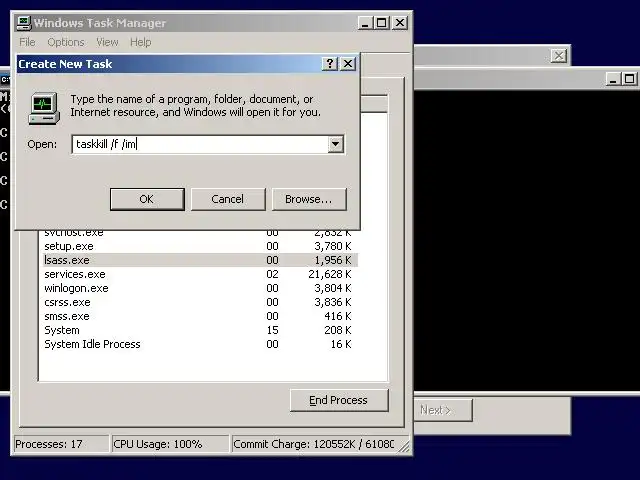Click the question mark help button
Image resolution: width=640 pixels, height=480 pixels.
tap(330, 64)
